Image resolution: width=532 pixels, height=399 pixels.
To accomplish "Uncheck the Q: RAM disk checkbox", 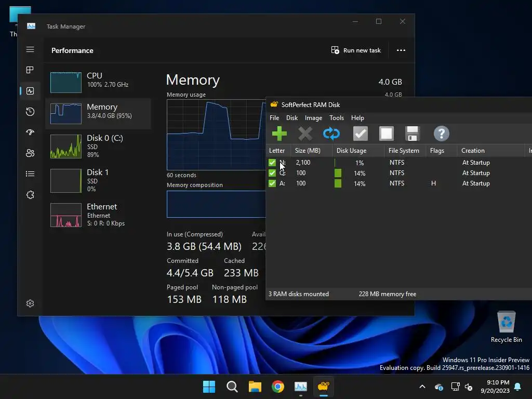I will tap(272, 173).
